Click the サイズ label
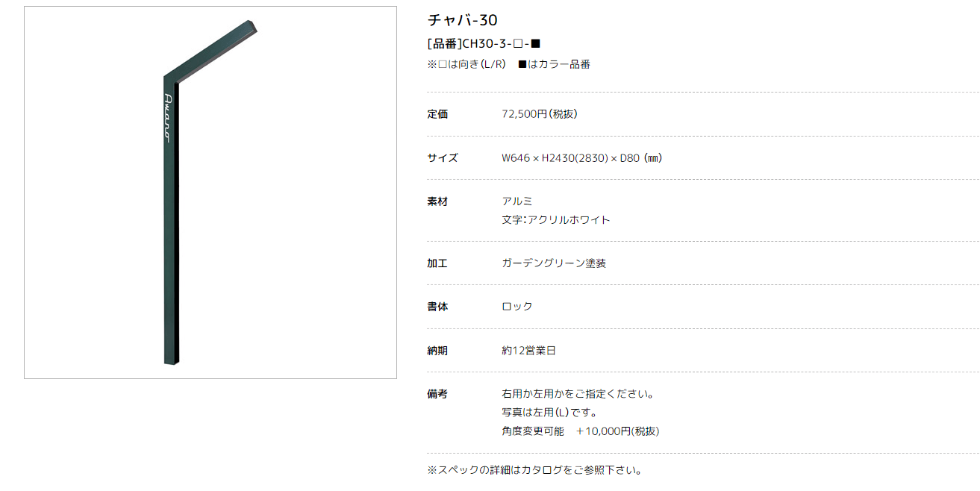980x491 pixels. [x=443, y=158]
